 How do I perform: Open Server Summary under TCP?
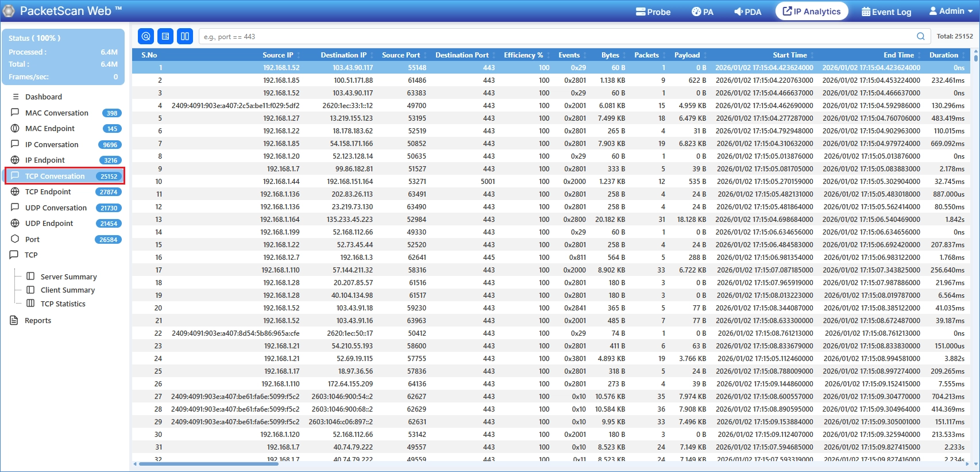pyautogui.click(x=68, y=277)
